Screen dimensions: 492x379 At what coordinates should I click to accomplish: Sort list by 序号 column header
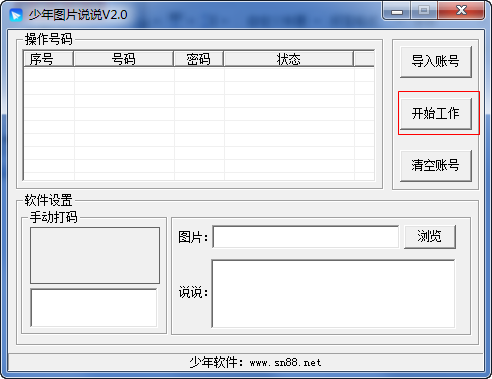point(49,59)
